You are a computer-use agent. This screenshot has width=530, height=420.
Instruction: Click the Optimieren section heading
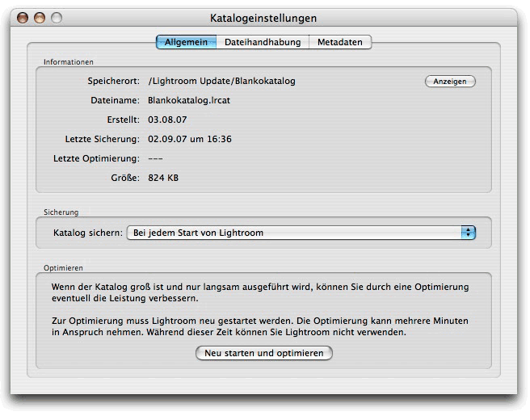[63, 268]
